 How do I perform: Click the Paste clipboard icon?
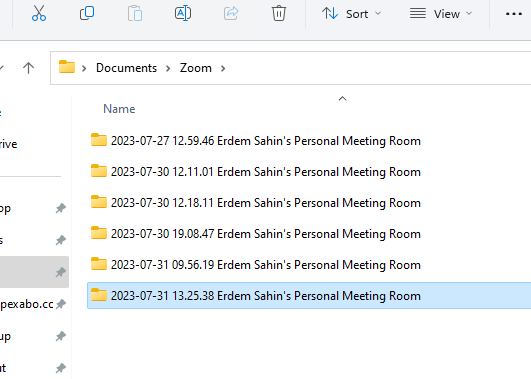pyautogui.click(x=135, y=14)
